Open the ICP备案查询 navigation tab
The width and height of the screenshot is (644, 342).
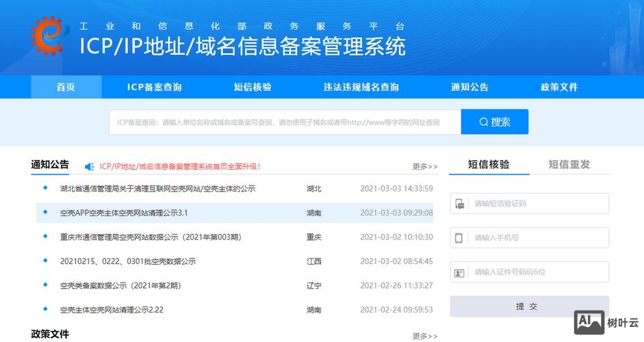(154, 87)
